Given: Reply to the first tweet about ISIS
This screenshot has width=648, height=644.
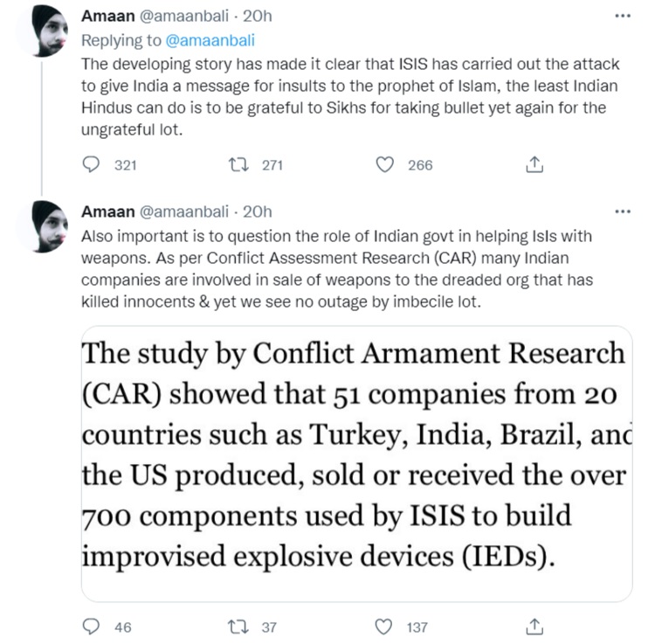Looking at the screenshot, I should [x=91, y=164].
